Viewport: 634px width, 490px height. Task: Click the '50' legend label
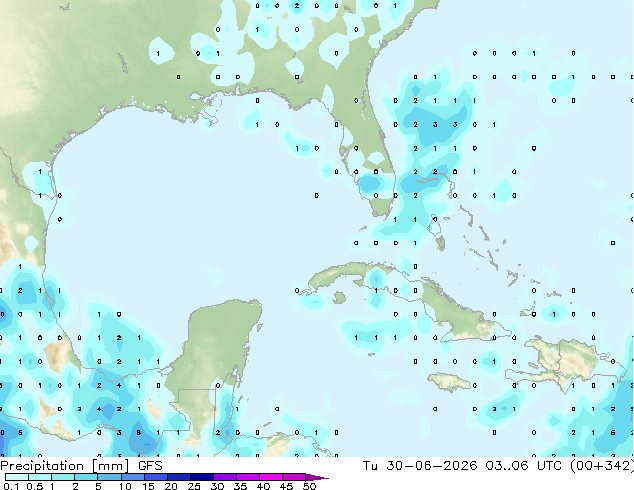click(x=309, y=486)
